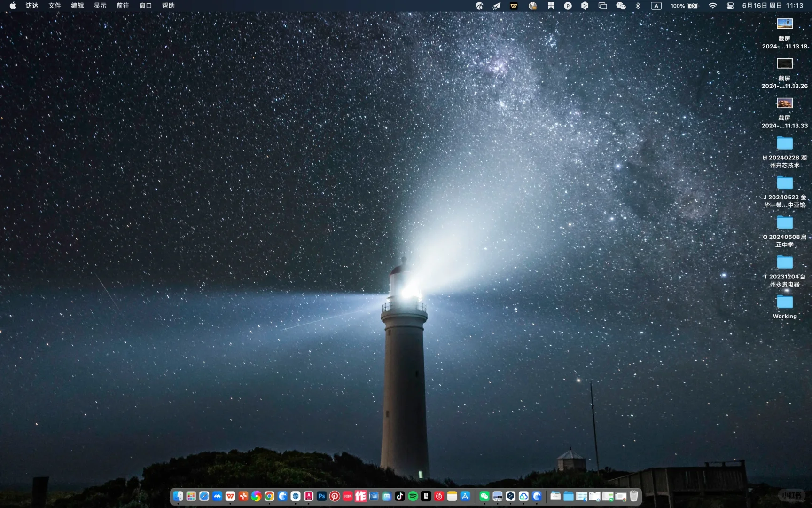The image size is (812, 508).
Task: Open the Trash in the Dock
Action: coord(633,496)
